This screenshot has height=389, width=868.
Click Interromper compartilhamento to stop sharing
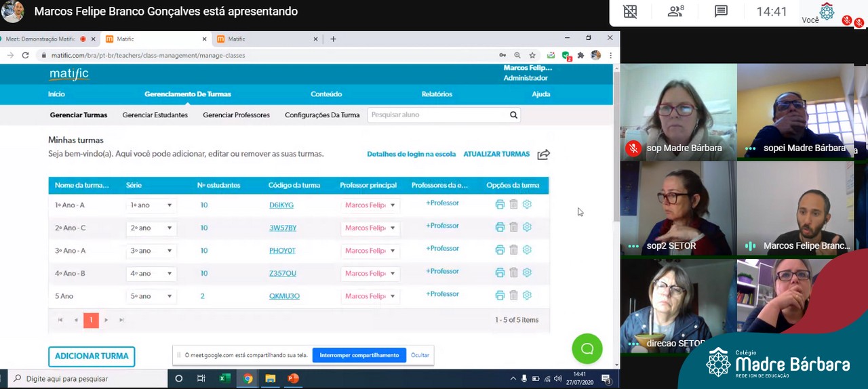click(359, 355)
